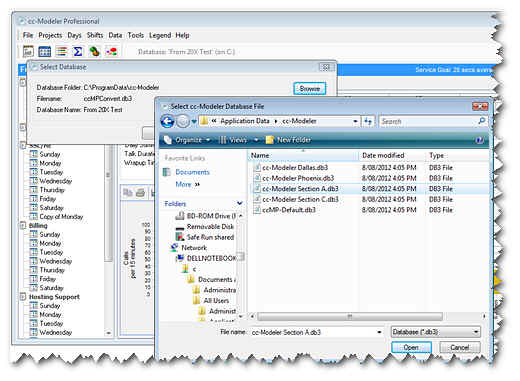Select file cc-Modeler Section C.db3
The height and width of the screenshot is (381, 520).
tap(300, 199)
